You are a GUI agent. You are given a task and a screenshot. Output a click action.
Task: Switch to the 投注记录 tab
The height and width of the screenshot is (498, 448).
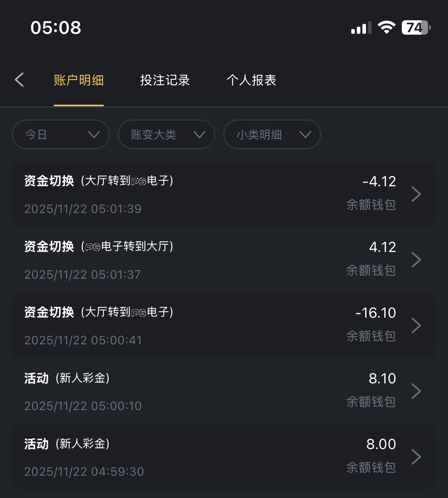(165, 80)
